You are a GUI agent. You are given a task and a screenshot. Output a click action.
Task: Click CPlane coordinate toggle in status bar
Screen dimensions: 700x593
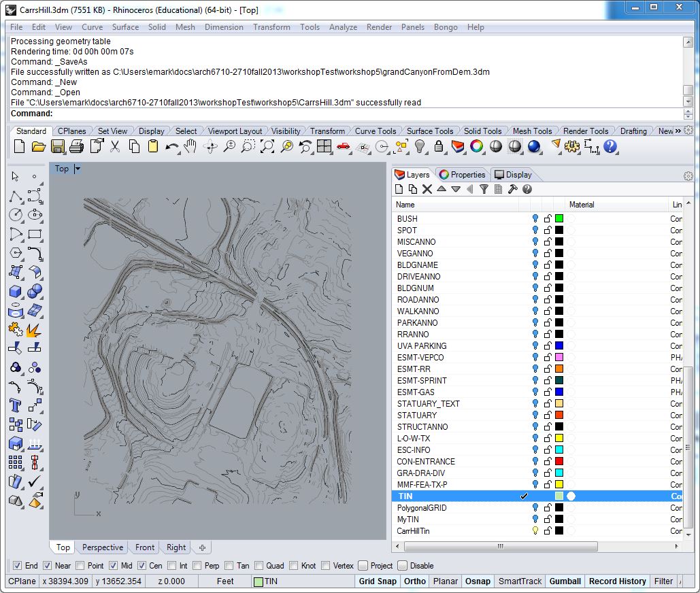(22, 581)
